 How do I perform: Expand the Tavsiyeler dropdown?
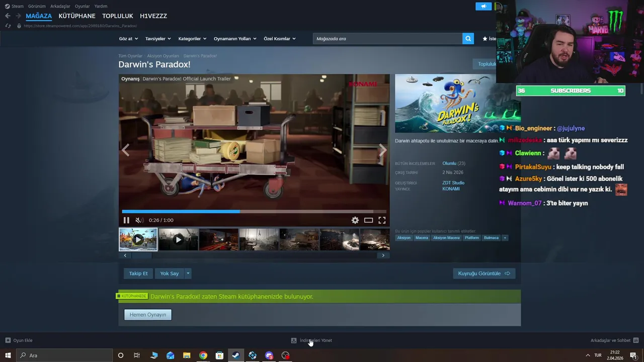[x=158, y=39]
